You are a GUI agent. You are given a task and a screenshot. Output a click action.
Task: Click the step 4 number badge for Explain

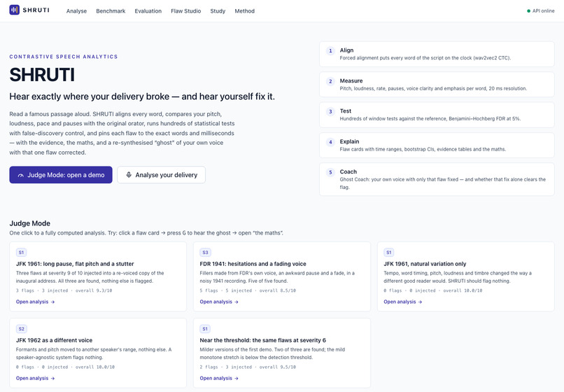[x=330, y=142]
